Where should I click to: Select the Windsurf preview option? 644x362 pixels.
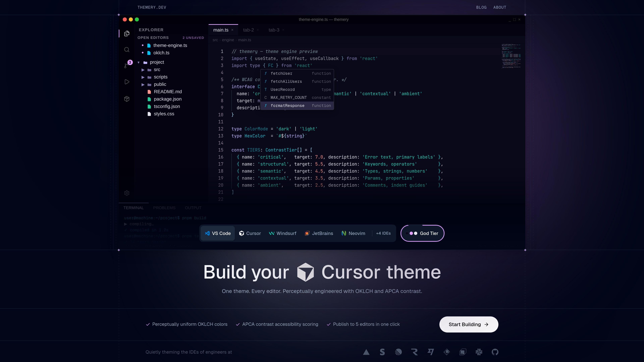pos(282,233)
